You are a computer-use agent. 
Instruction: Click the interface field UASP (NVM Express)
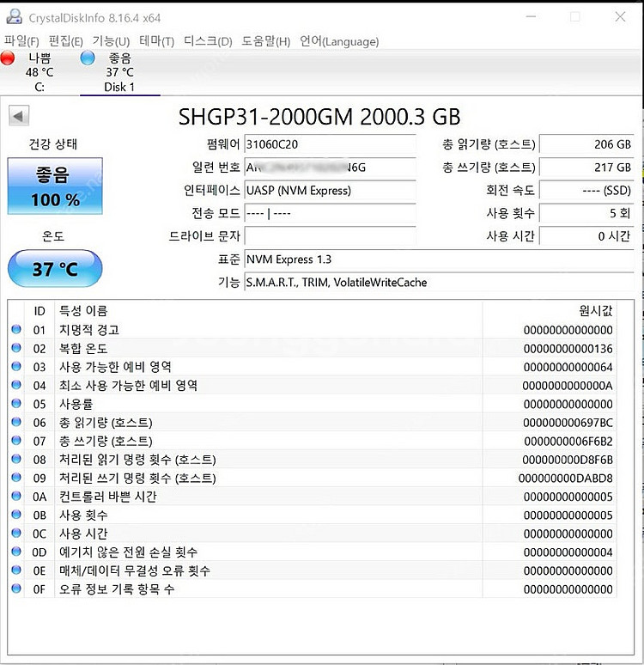[330, 190]
